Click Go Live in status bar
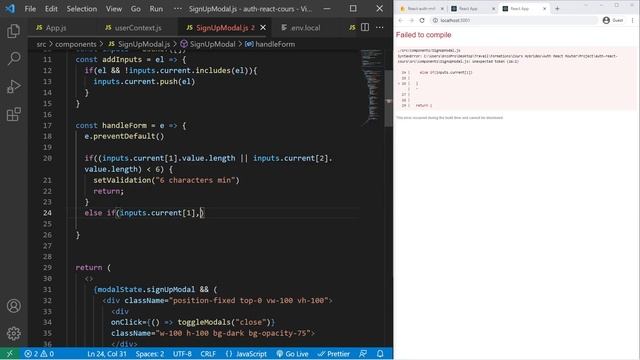Image resolution: width=640 pixels, height=360 pixels. (292, 354)
